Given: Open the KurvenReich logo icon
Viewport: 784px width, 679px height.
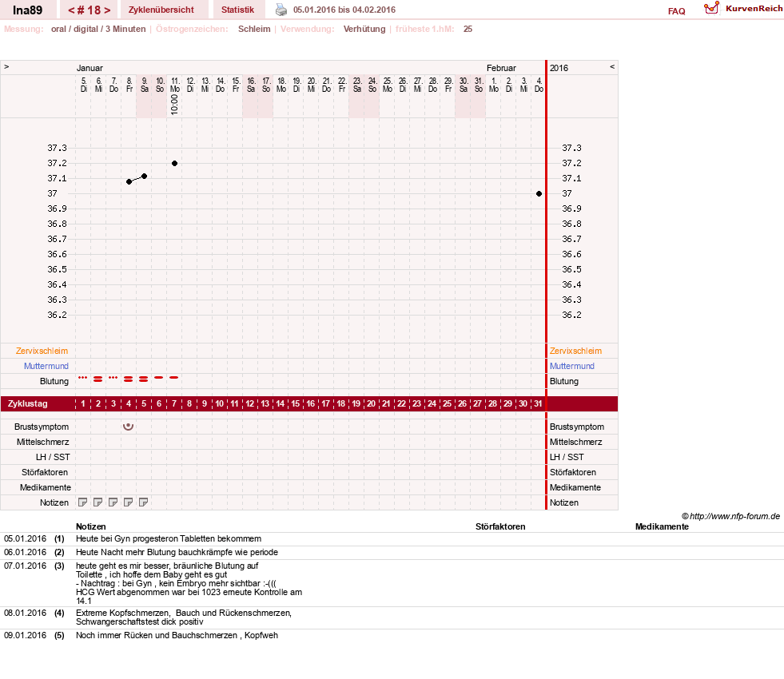Looking at the screenshot, I should click(711, 8).
